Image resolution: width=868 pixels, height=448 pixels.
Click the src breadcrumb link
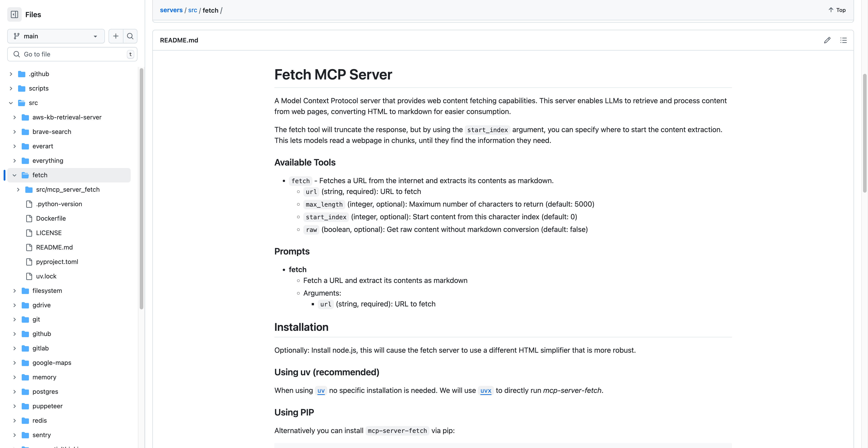[192, 10]
